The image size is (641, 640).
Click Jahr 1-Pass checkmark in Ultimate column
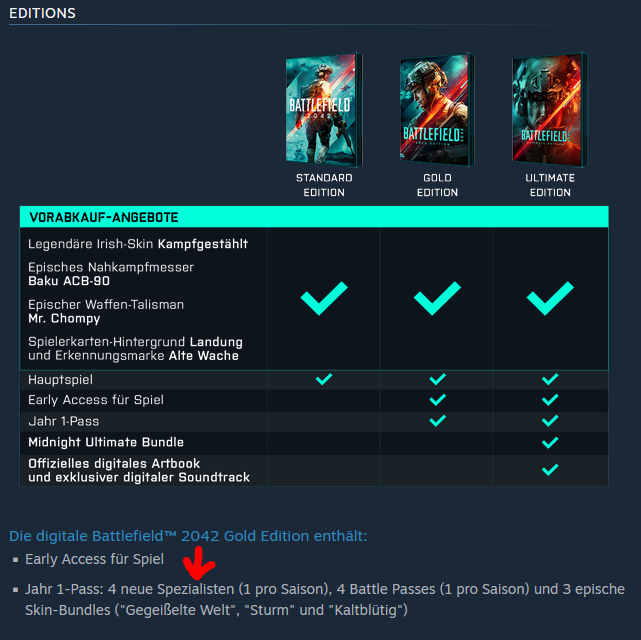[550, 421]
